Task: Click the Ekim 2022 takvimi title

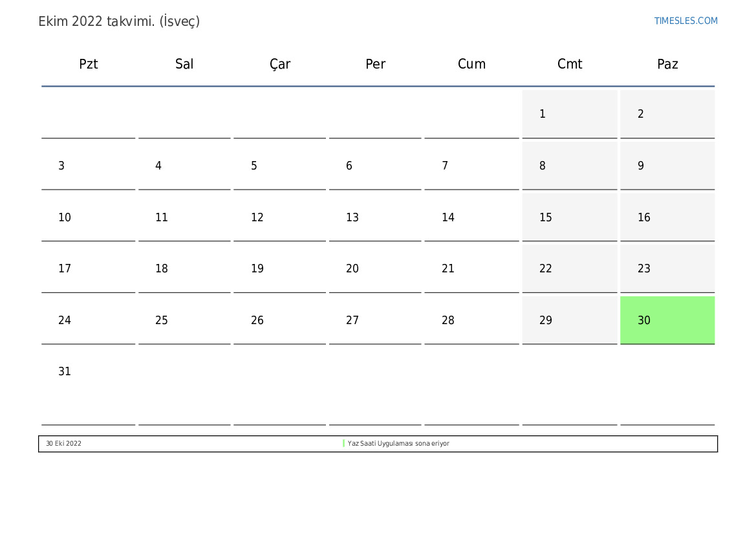Action: (x=119, y=21)
